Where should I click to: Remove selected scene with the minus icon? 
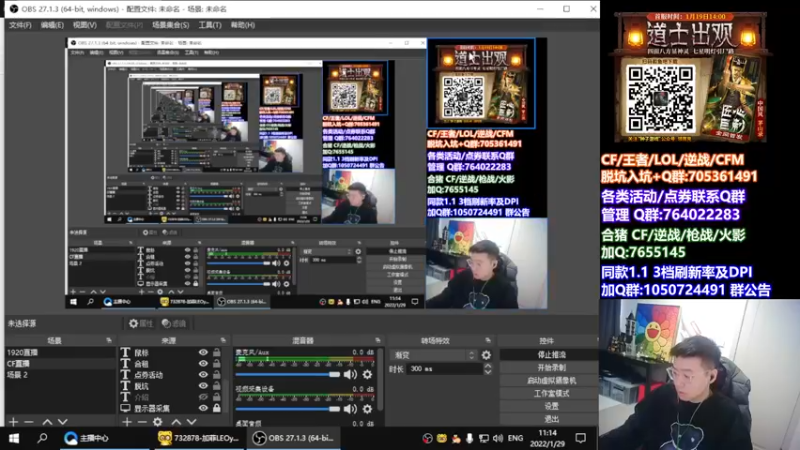29,422
